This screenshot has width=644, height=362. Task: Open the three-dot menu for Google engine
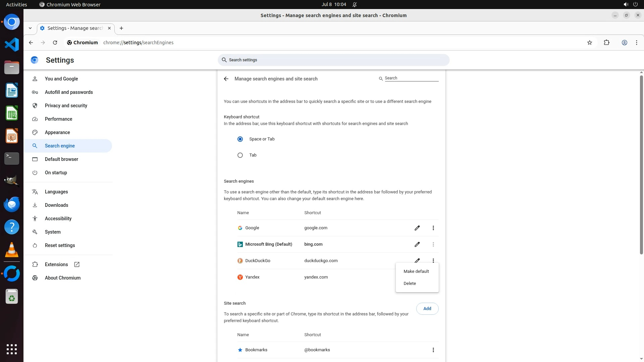coord(433,228)
